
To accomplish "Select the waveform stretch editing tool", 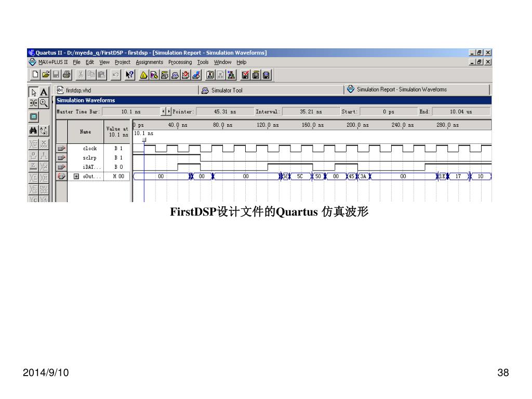I will pyautogui.click(x=33, y=103).
